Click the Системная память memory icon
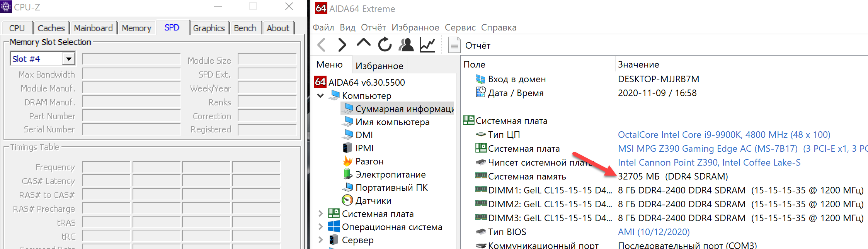The width and height of the screenshot is (868, 249). pos(481,176)
